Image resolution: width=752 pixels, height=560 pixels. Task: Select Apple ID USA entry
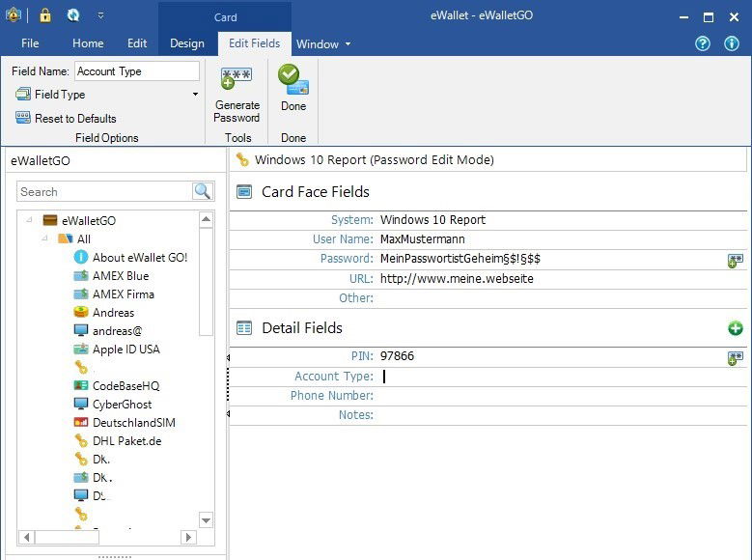tap(126, 350)
